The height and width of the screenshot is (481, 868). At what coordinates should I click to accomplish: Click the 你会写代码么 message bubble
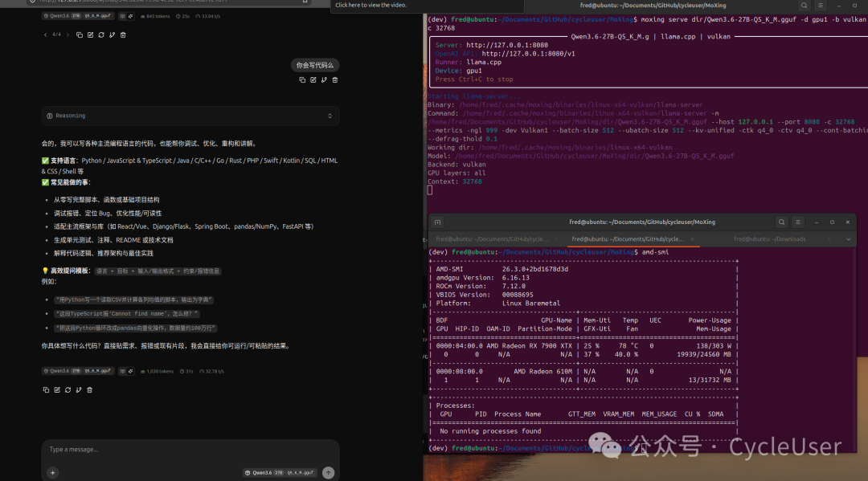[314, 65]
